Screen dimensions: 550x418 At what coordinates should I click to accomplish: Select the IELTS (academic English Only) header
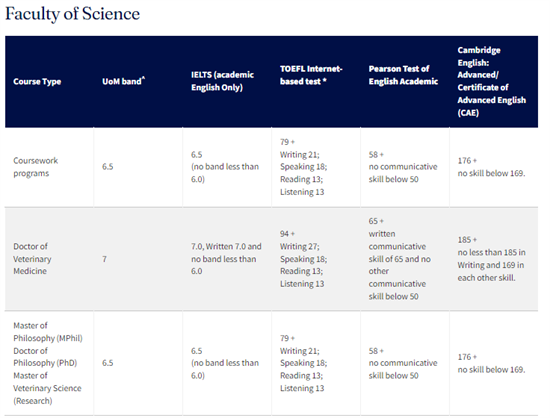click(x=222, y=81)
